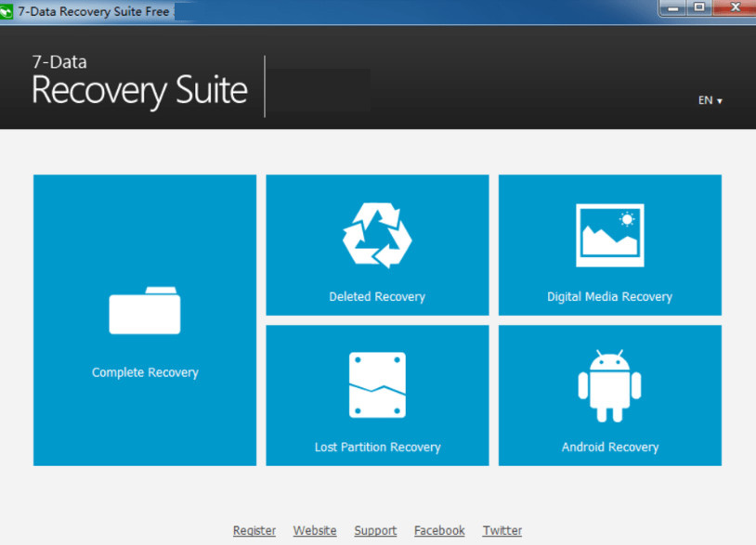Open the Facebook link
756x545 pixels.
[x=439, y=530]
